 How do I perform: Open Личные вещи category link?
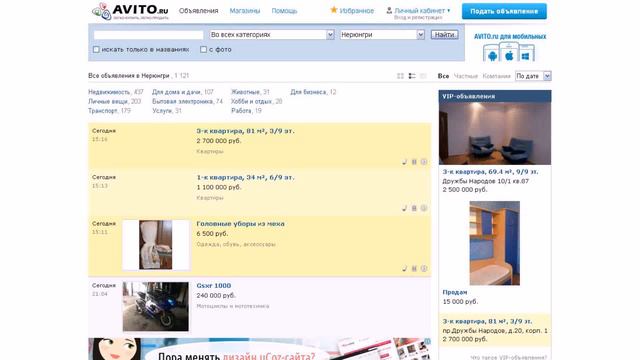tap(108, 101)
